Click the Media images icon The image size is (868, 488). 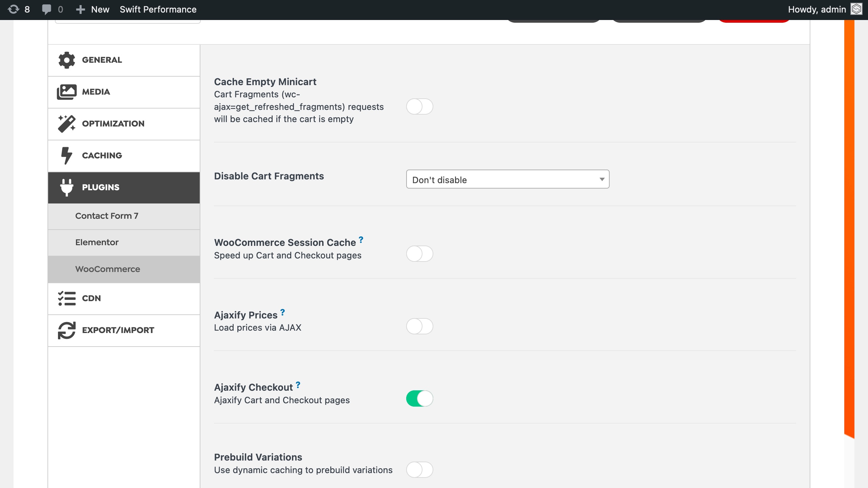[x=66, y=92]
